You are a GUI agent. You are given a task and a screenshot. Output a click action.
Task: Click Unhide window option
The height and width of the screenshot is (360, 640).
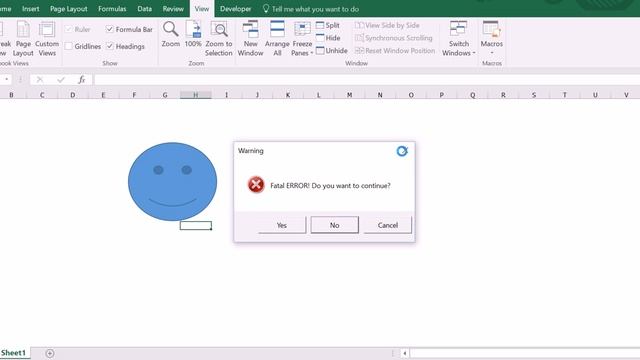pyautogui.click(x=331, y=51)
